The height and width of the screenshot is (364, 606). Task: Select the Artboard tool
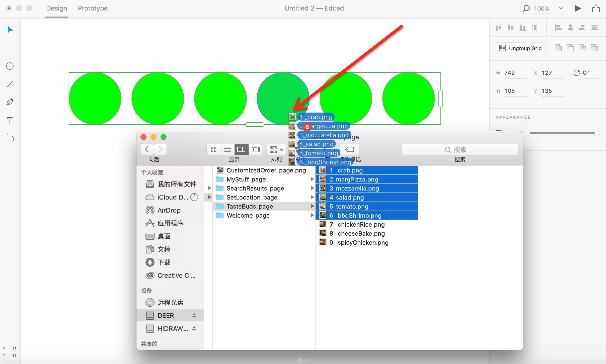tap(10, 138)
